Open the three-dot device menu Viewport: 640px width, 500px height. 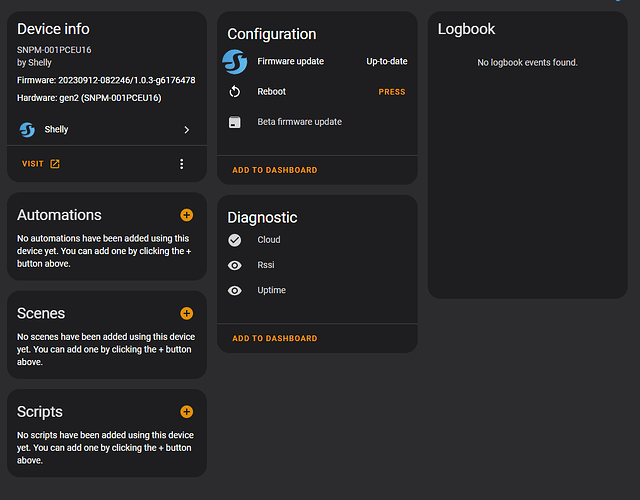click(x=181, y=164)
